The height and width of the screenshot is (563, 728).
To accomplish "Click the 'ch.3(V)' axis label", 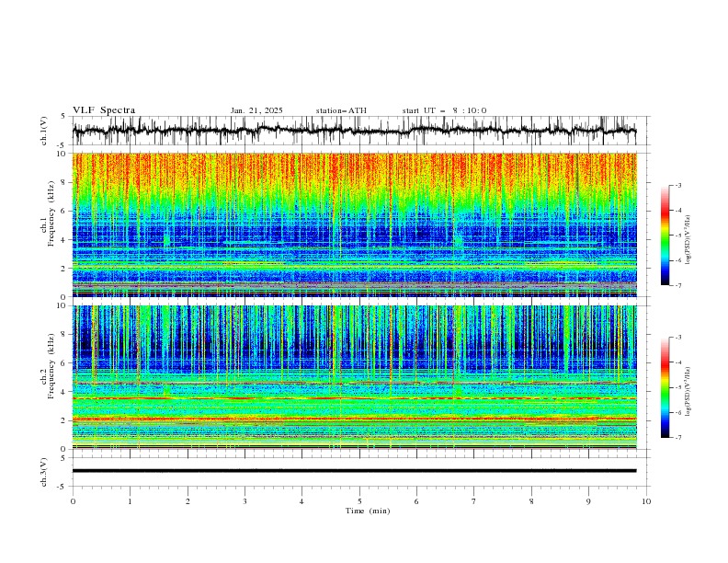I will click(x=44, y=472).
